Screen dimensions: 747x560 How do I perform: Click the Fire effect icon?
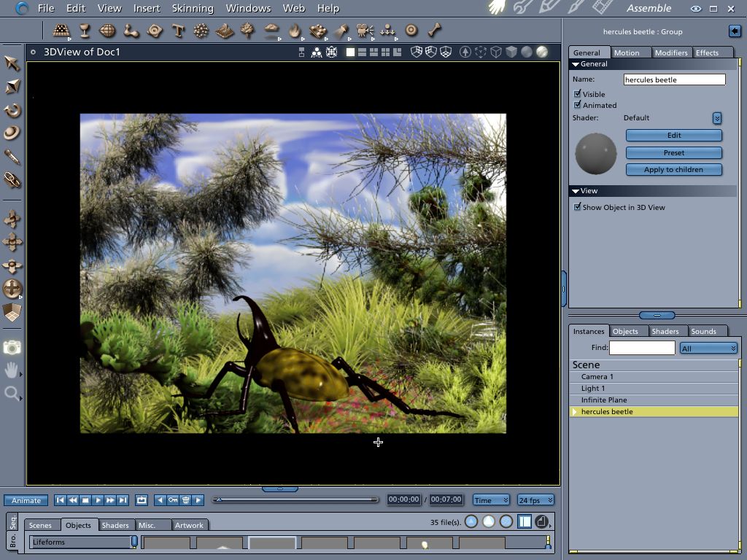(295, 31)
